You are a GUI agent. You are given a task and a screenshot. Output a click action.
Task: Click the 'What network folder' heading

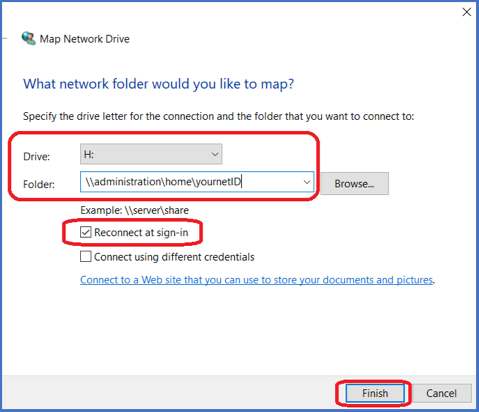coord(158,84)
